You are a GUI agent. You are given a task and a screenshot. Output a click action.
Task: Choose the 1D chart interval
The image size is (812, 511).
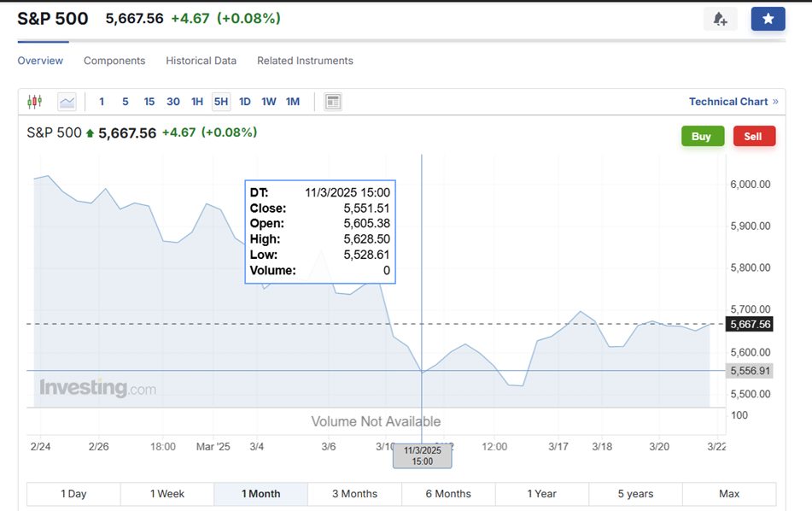tap(245, 102)
